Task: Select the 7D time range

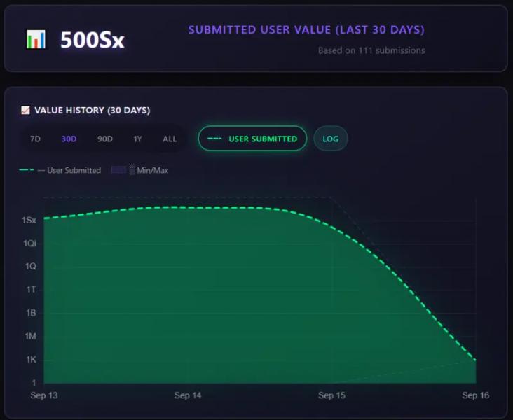Action: [35, 139]
